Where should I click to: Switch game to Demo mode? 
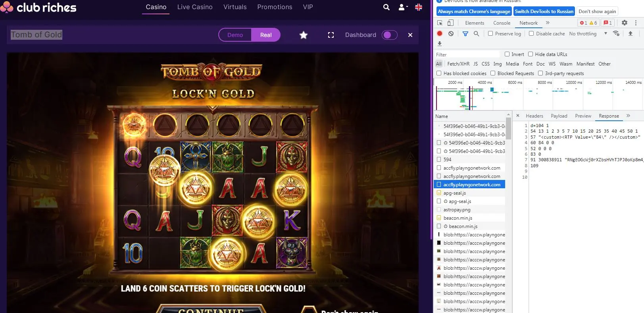[235, 35]
